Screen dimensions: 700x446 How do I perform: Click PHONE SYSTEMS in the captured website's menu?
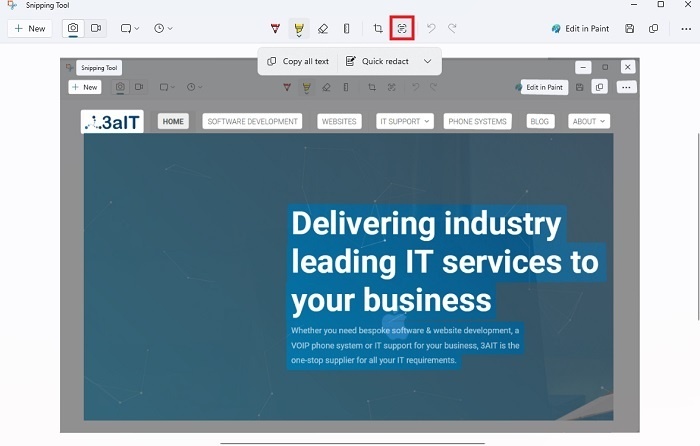(477, 121)
